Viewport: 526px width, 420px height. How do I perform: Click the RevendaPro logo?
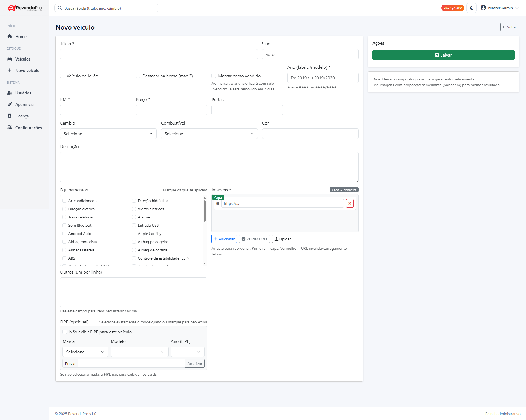(25, 8)
